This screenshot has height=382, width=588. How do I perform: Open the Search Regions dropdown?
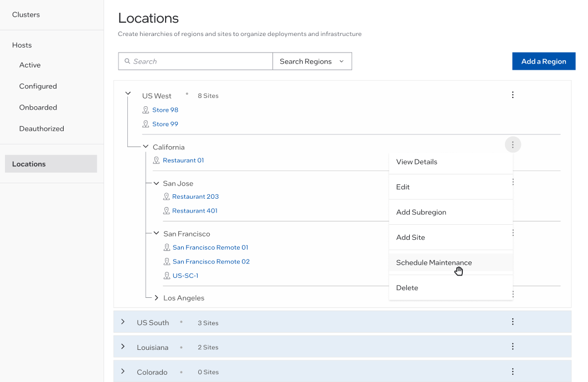[x=312, y=61]
